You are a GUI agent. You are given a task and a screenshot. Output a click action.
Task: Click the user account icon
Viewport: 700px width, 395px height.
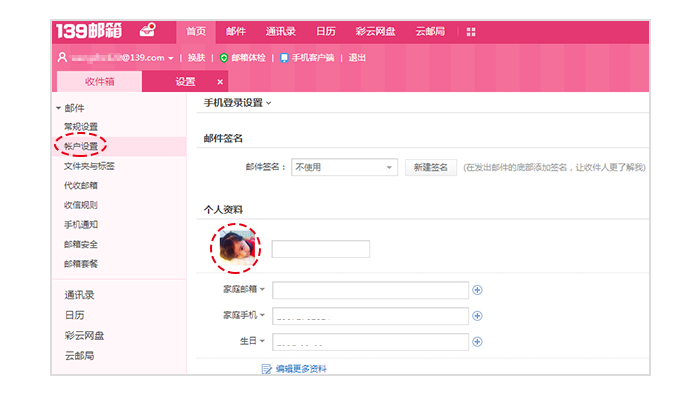pyautogui.click(x=62, y=57)
